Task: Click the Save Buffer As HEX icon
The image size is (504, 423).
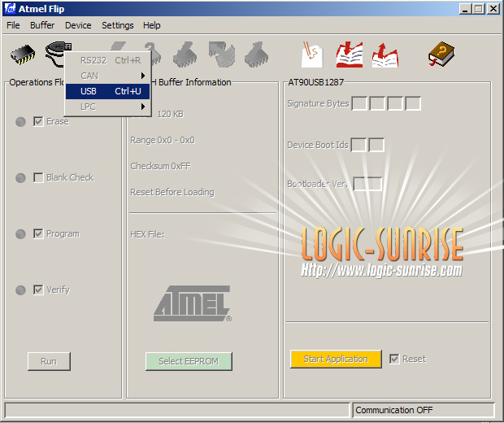Action: pos(385,55)
